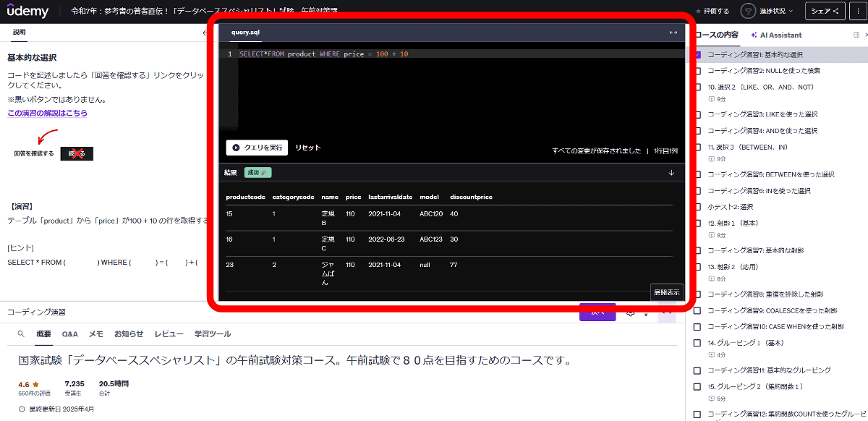Click the 展開表示 expand view button

click(666, 292)
